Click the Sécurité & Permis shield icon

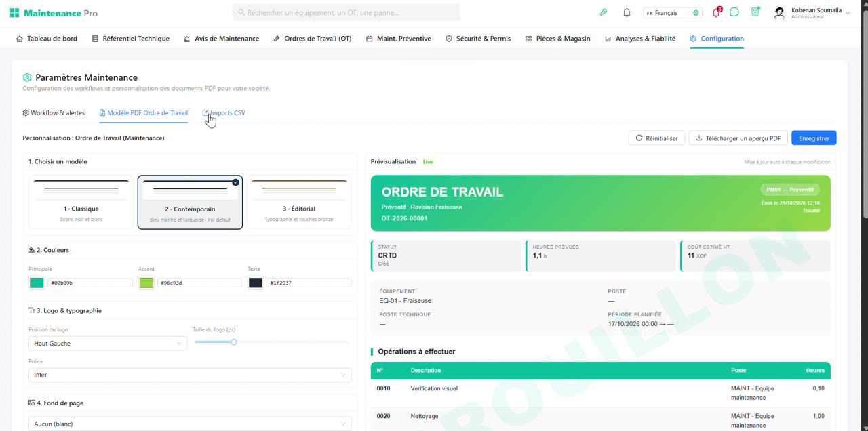tap(449, 39)
